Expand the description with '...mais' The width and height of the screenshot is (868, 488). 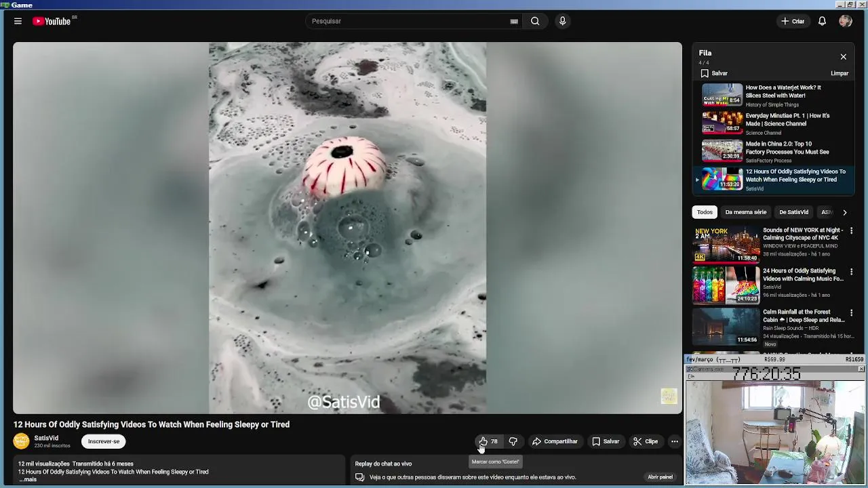28,479
